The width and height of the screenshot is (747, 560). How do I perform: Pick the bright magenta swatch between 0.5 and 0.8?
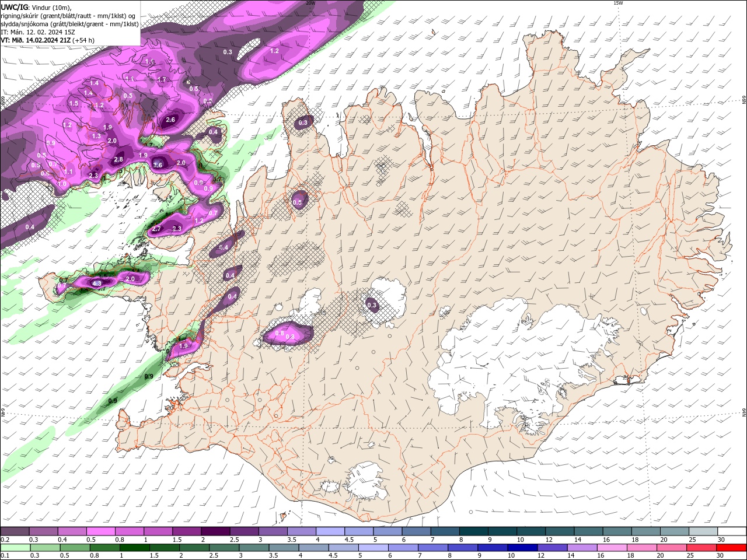pyautogui.click(x=100, y=532)
